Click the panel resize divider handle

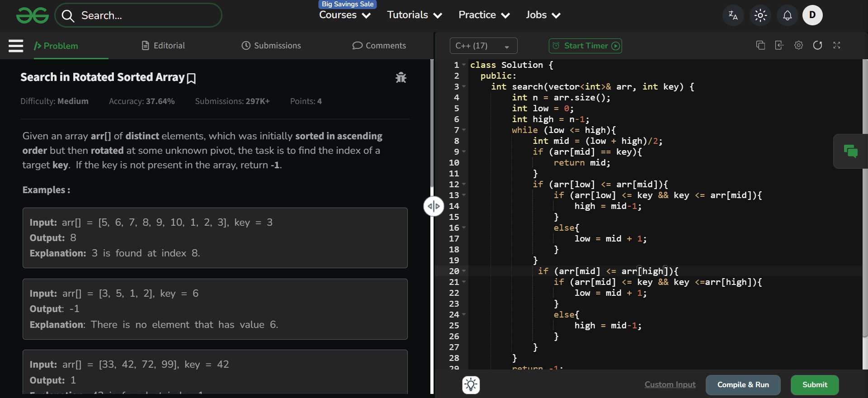tap(434, 206)
